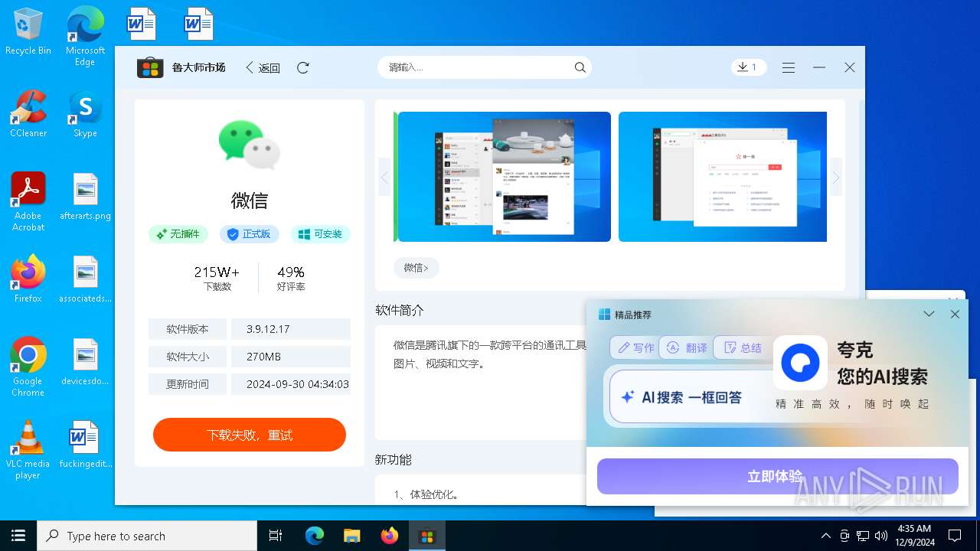Open Firefox from the taskbar
Image resolution: width=980 pixels, height=551 pixels.
pos(390,536)
